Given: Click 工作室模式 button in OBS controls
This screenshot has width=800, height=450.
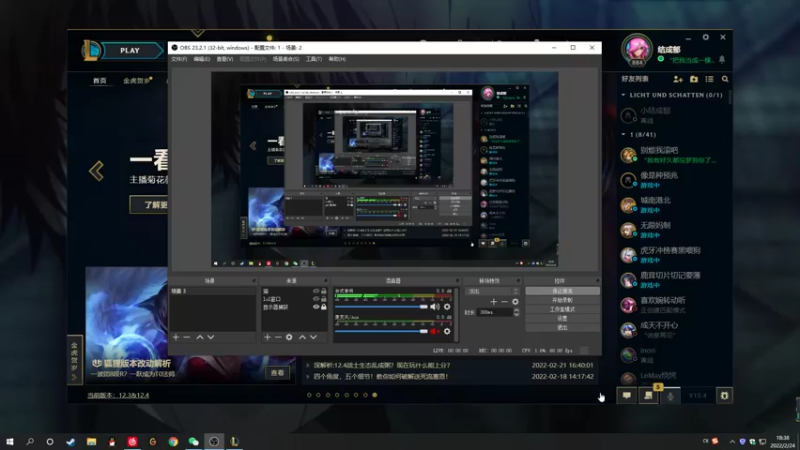Looking at the screenshot, I should click(562, 309).
